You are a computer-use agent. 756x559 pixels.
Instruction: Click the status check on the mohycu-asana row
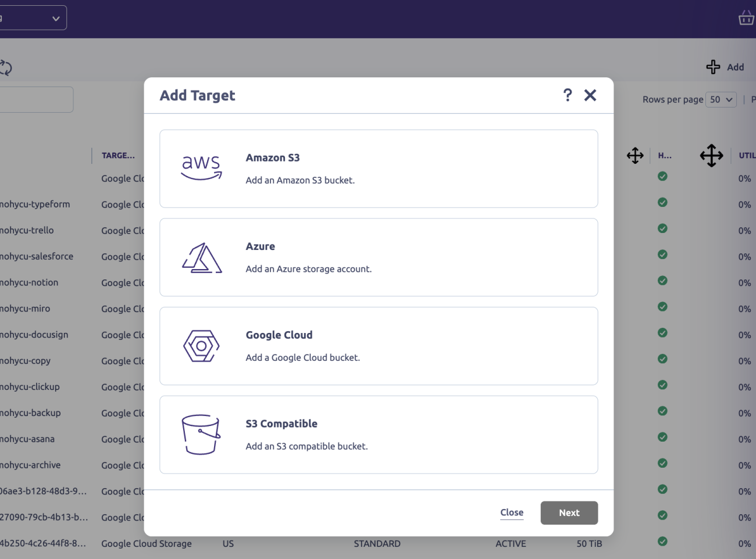point(662,437)
